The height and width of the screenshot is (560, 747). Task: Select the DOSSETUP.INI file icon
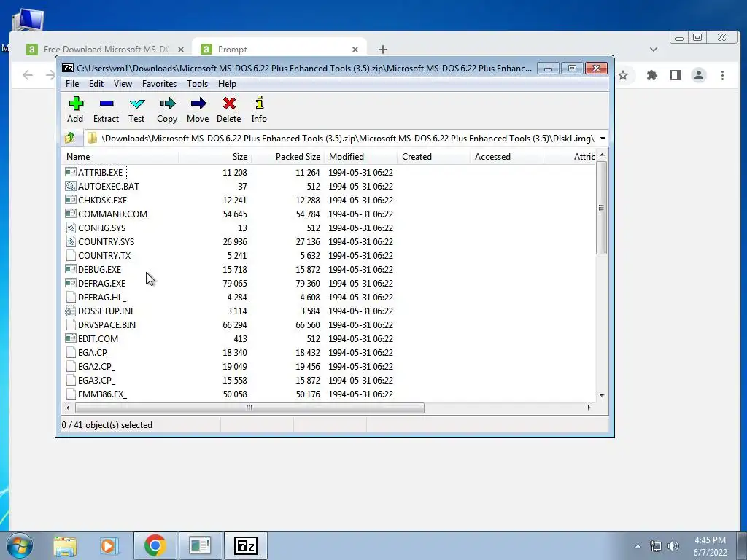(x=71, y=311)
